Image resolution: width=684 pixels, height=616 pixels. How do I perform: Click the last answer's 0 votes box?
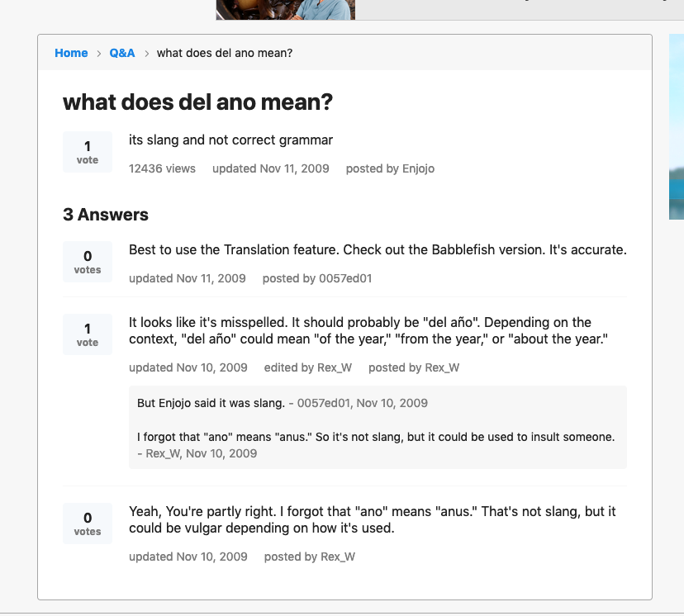88,524
